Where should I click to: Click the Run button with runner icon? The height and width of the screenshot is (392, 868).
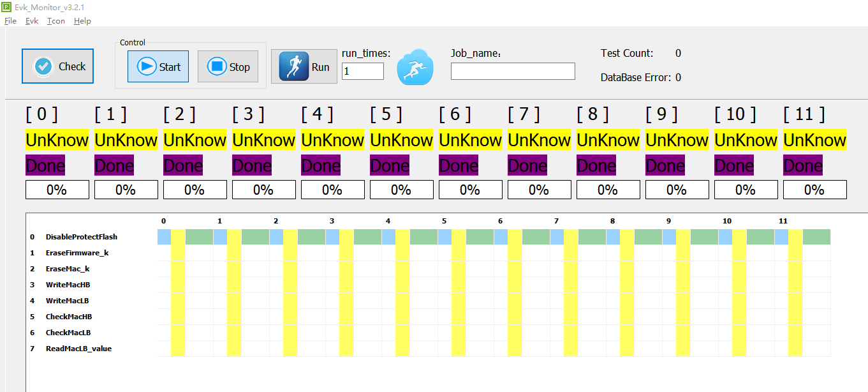[304, 67]
